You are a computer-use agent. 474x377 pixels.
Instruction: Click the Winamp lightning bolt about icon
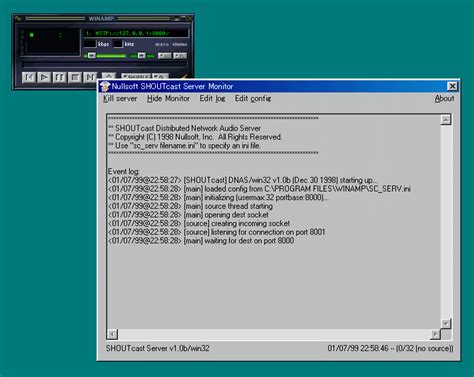coord(184,77)
